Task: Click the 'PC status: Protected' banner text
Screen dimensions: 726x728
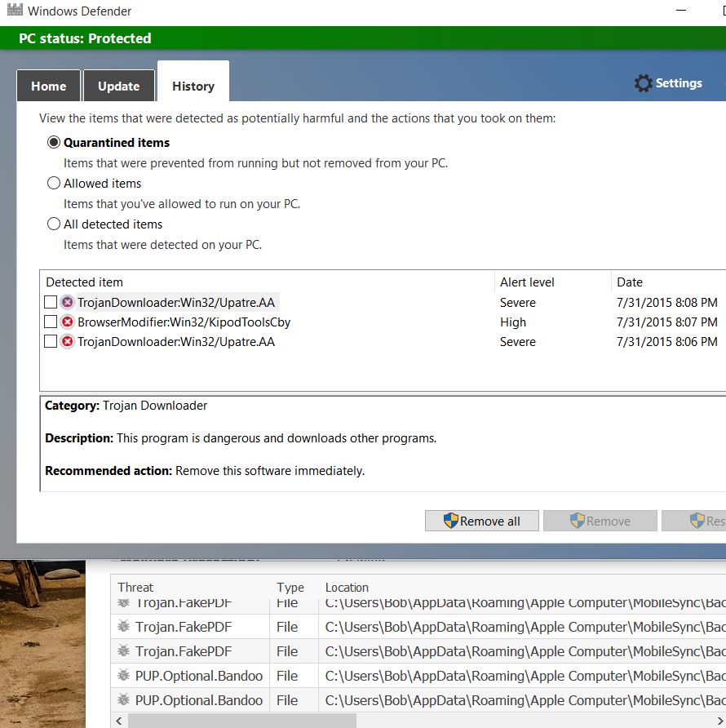Action: (85, 38)
